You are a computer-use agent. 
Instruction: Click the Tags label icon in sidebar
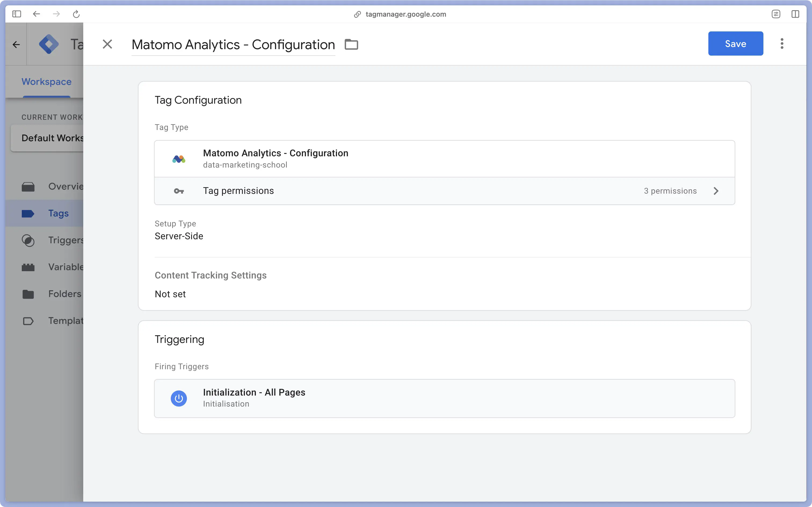28,213
